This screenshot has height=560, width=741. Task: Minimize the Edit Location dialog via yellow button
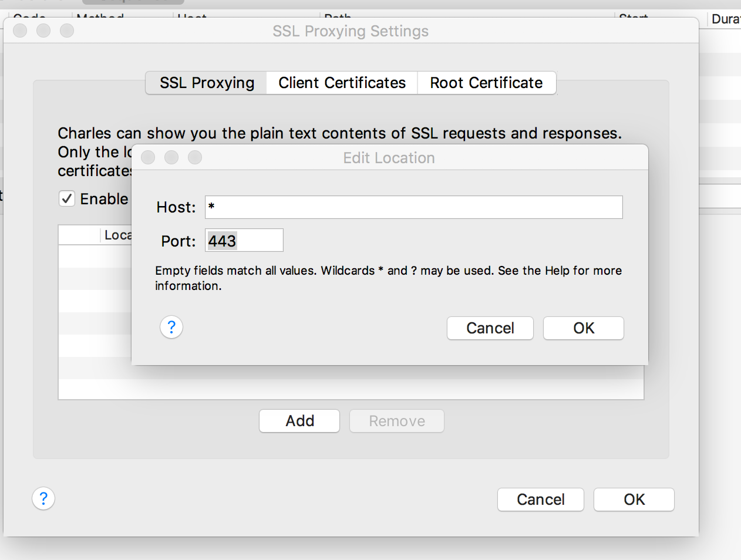tap(171, 157)
